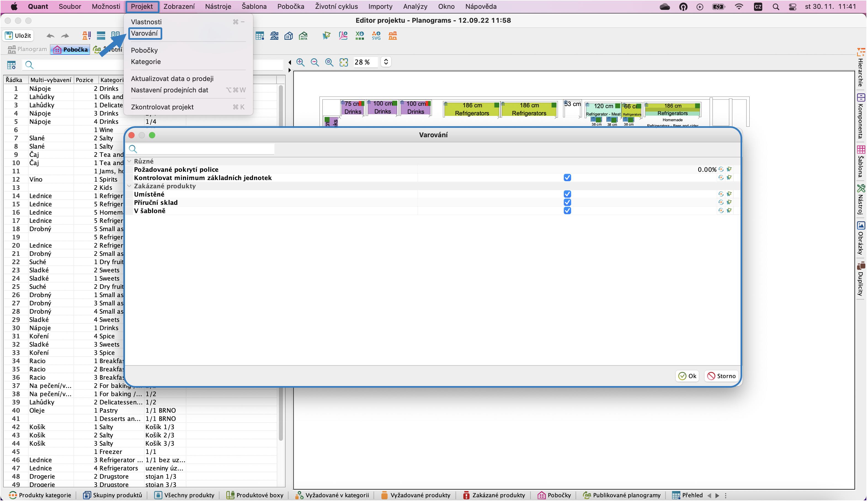Screen dimensions: 868x502
Task: Choose Aktualizovat data o prodeji
Action: tap(188, 79)
